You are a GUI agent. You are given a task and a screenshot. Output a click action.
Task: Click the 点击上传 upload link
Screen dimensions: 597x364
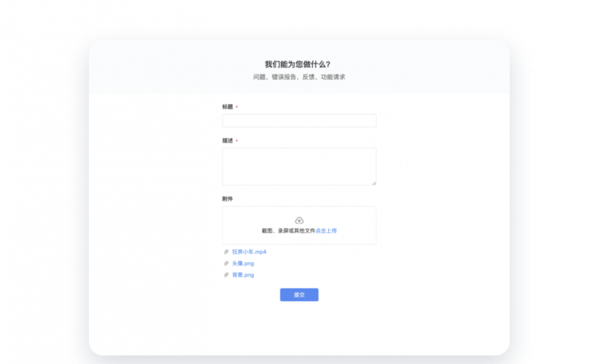(326, 231)
